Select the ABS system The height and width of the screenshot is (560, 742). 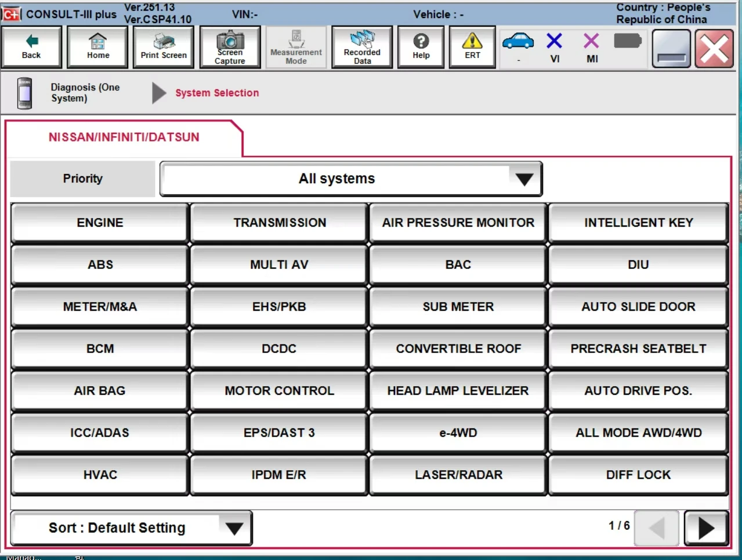pyautogui.click(x=100, y=264)
